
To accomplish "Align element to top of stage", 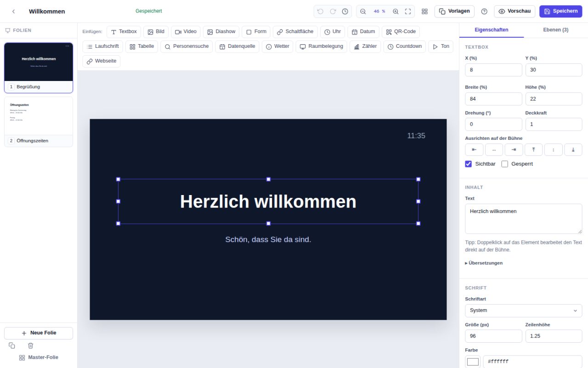I will [x=533, y=149].
